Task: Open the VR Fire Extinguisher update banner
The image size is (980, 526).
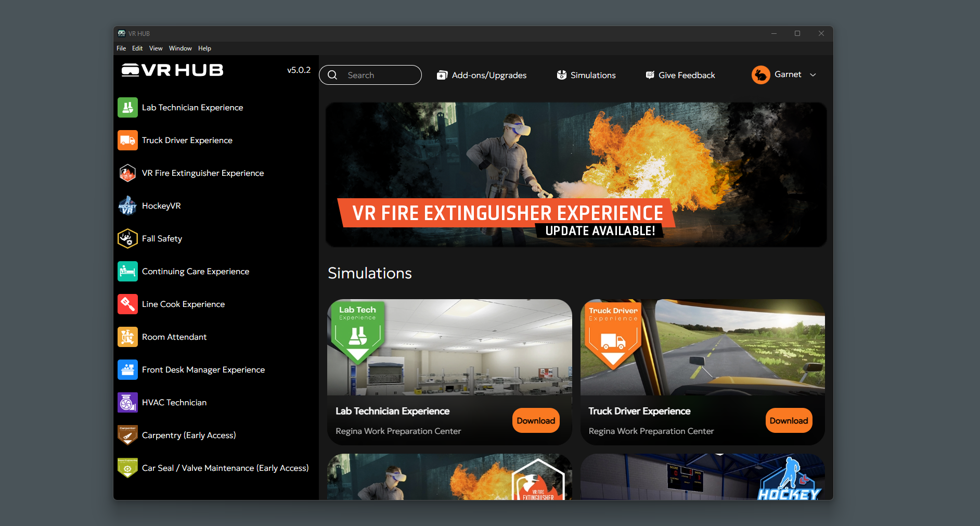Action: click(576, 174)
